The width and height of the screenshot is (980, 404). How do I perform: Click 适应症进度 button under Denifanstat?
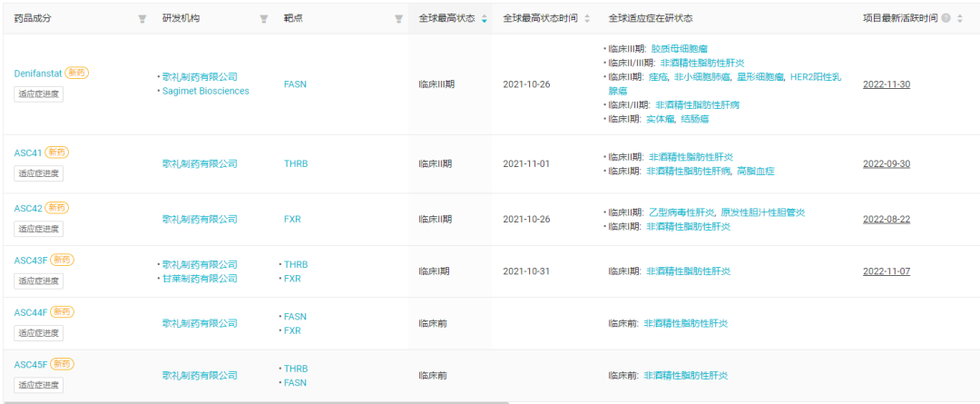(x=39, y=94)
